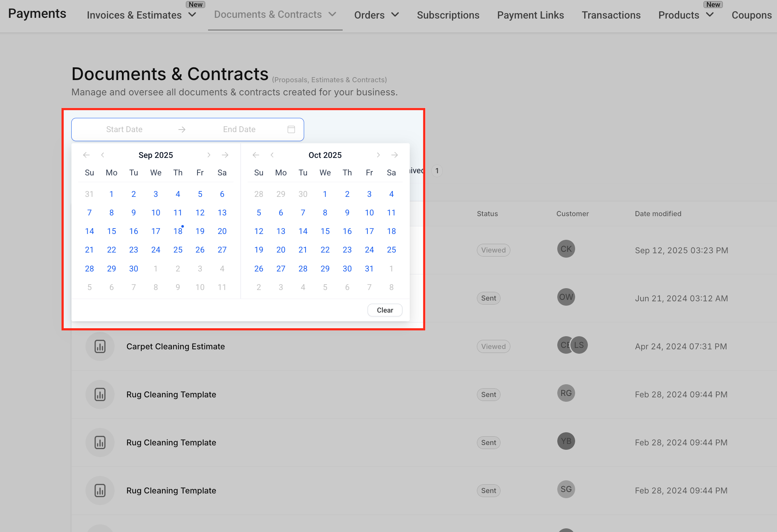Select the CK customer avatar
The image size is (777, 532).
click(x=566, y=249)
